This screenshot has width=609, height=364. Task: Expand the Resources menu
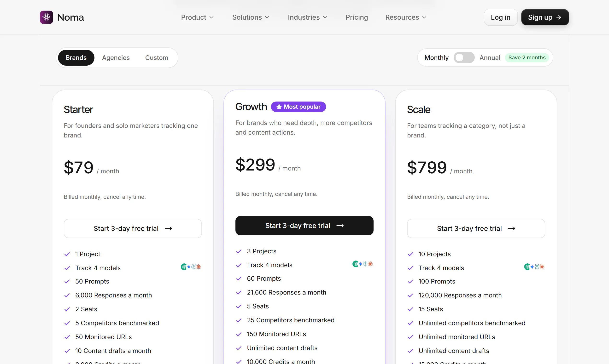(406, 17)
